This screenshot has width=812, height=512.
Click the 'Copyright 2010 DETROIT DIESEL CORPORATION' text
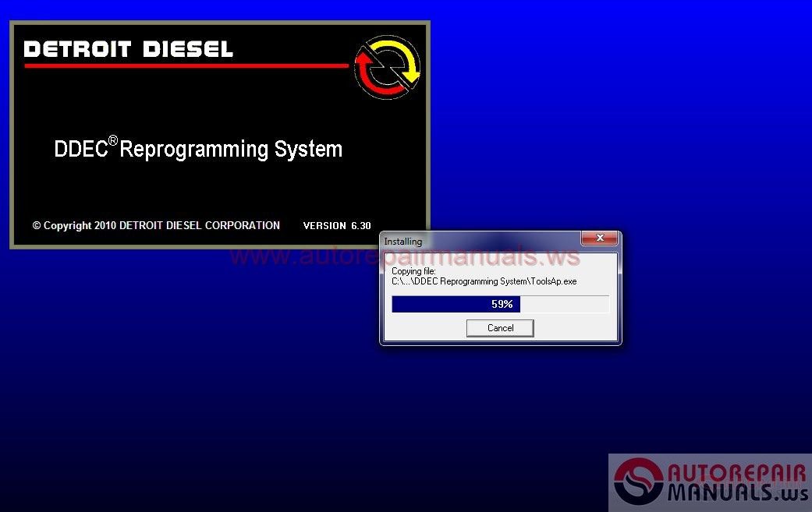coord(156,225)
